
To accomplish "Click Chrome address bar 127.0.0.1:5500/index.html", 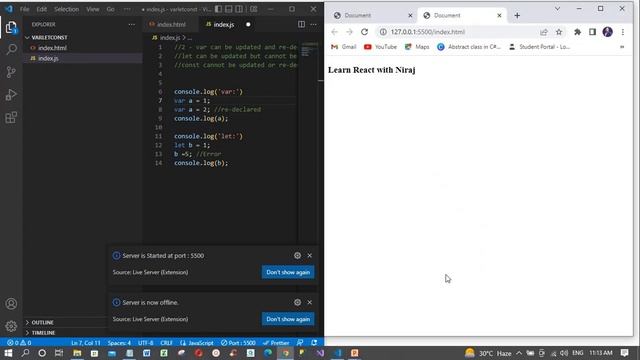I will (x=427, y=32).
